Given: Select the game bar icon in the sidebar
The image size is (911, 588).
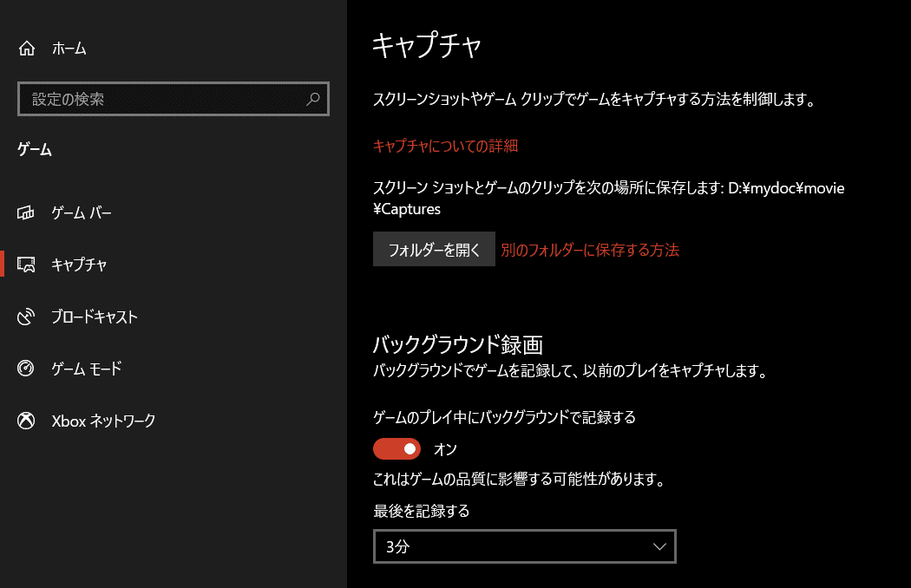Looking at the screenshot, I should coord(26,212).
